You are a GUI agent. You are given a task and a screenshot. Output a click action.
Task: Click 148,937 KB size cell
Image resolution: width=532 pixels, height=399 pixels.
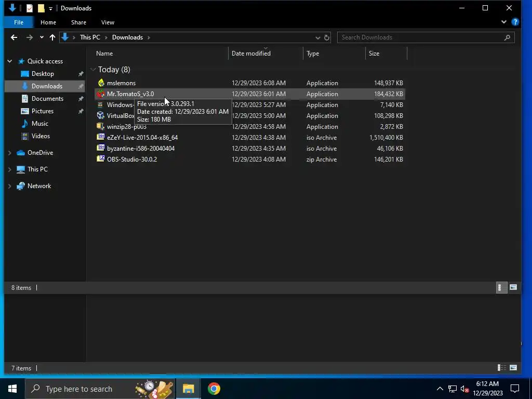[388, 83]
